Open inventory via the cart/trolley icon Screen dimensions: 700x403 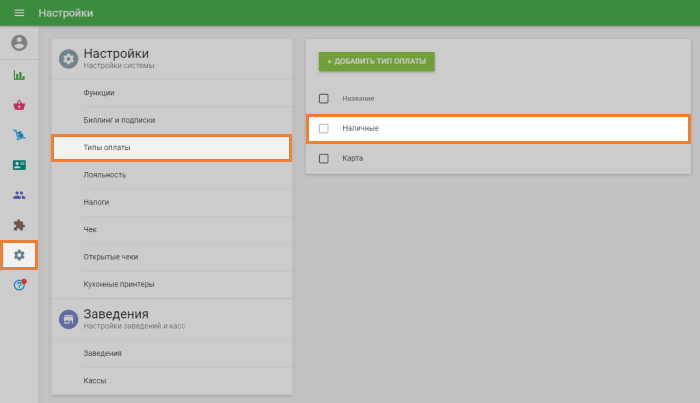click(x=19, y=135)
